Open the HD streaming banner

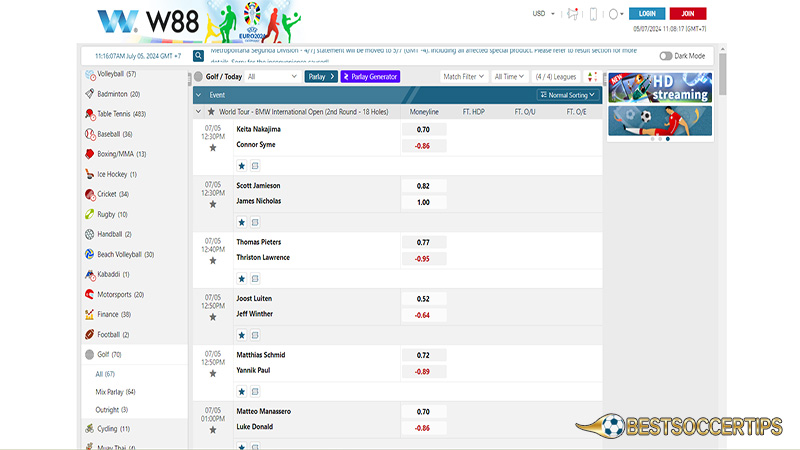660,88
